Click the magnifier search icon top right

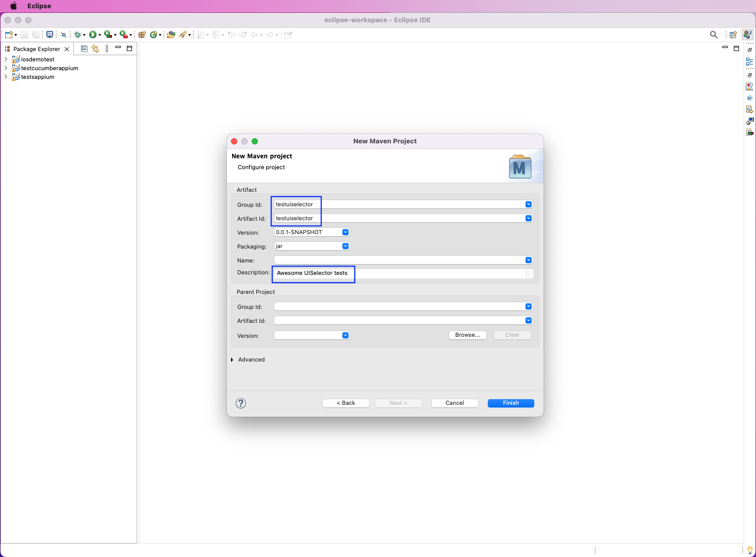pyautogui.click(x=714, y=35)
